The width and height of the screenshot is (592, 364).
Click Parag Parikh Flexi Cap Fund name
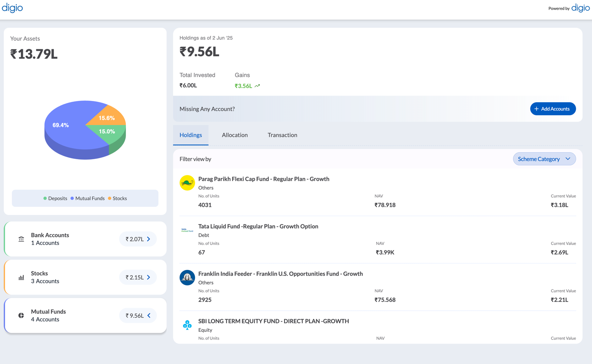click(264, 179)
